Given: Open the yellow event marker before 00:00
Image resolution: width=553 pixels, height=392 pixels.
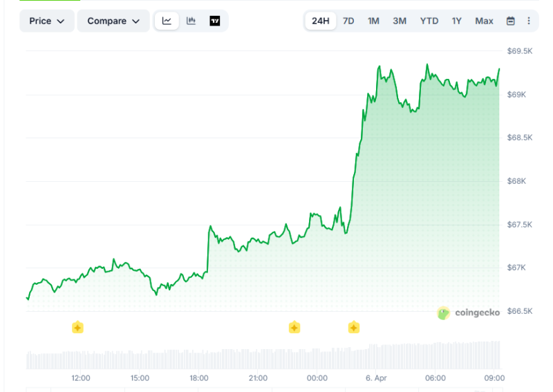Looking at the screenshot, I should [x=294, y=327].
